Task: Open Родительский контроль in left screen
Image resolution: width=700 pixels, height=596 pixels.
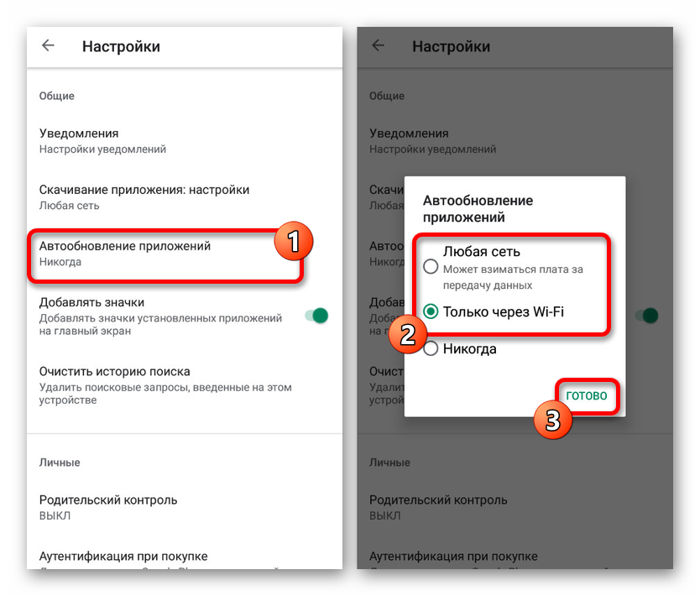Action: pos(185,507)
